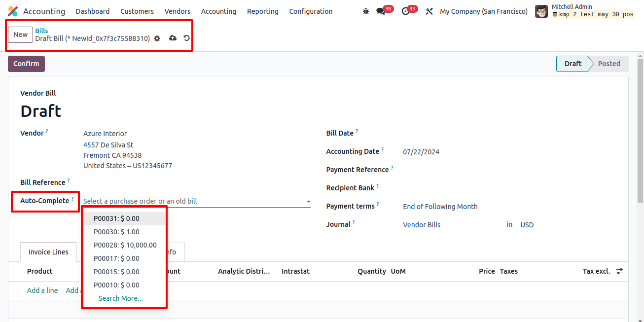
Task: Open the gear actions menu for bill
Action: tap(157, 38)
